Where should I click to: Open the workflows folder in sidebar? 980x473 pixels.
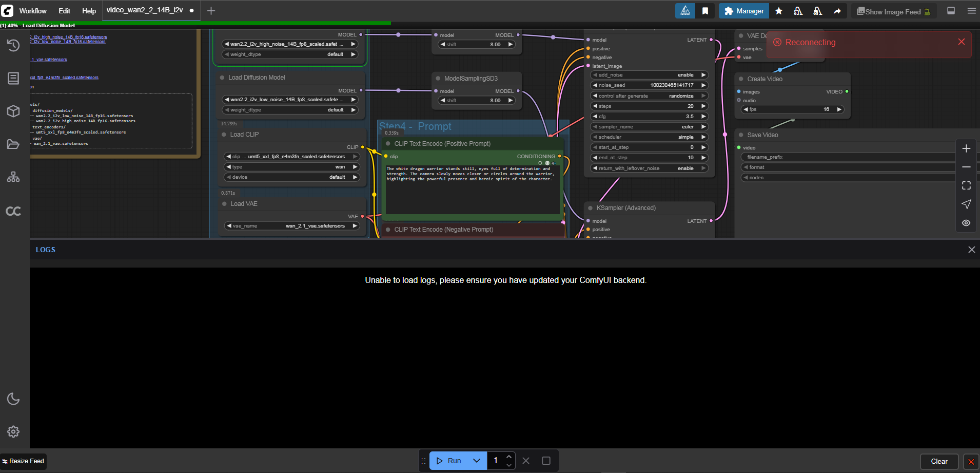[13, 144]
